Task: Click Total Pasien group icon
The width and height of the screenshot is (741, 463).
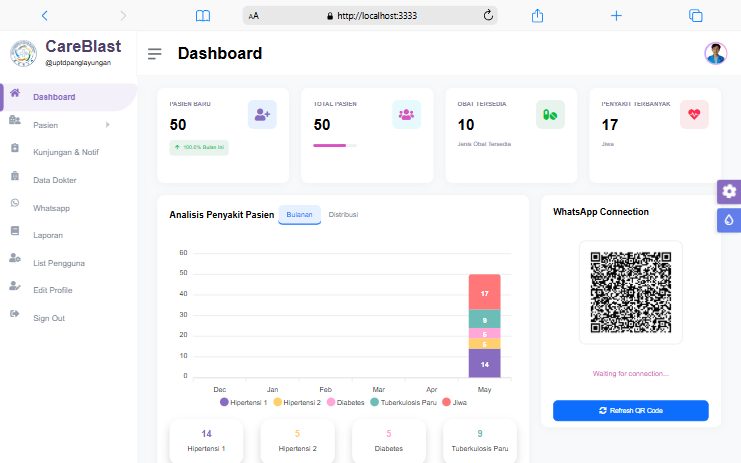Action: click(406, 114)
